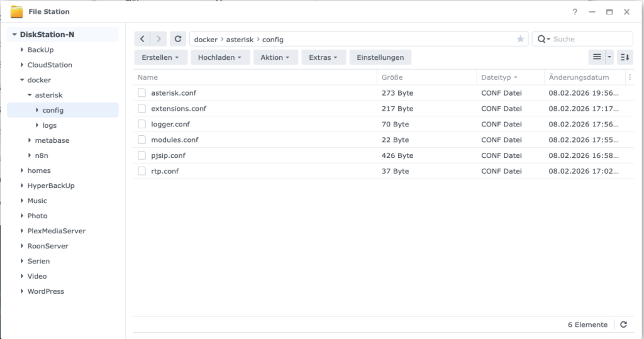The height and width of the screenshot is (339, 644).
Task: Collapse the docker folder tree node
Action: [x=22, y=81]
